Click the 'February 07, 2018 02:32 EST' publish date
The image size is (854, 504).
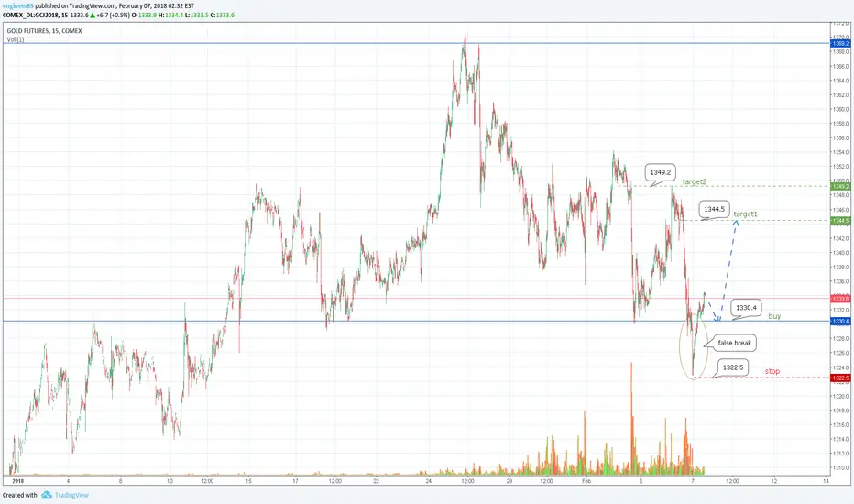point(157,6)
